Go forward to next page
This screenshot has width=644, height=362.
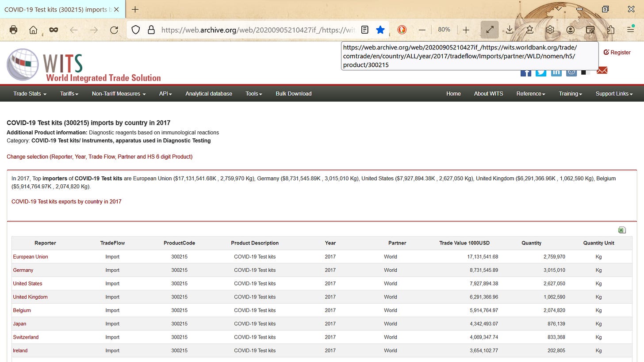pos(94,30)
